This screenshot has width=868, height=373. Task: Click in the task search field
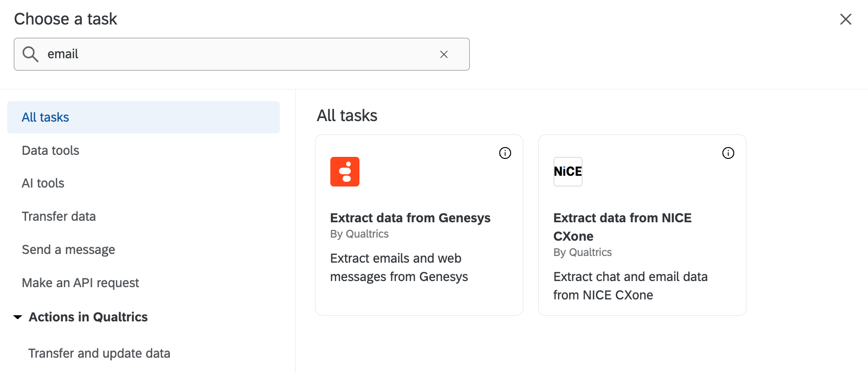pos(240,54)
